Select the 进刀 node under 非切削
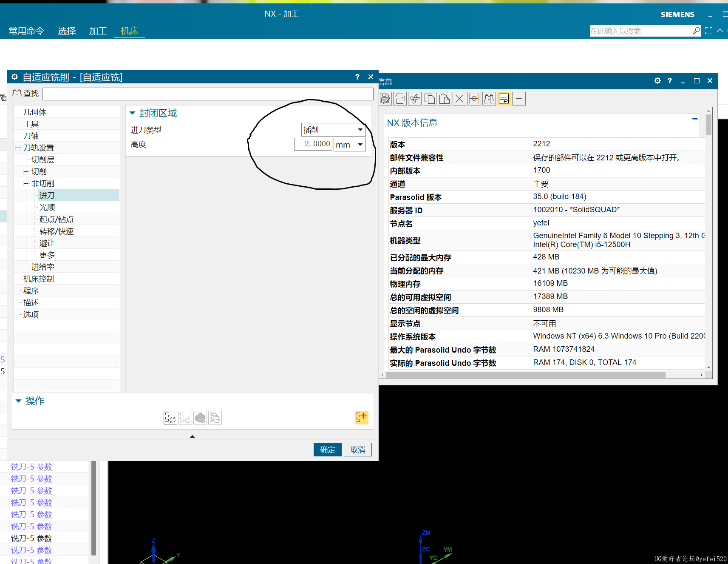 [47, 196]
